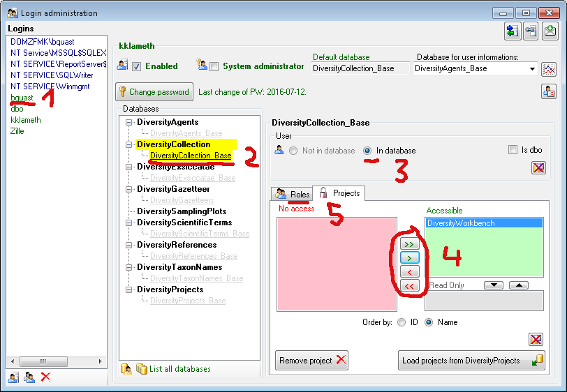The width and height of the screenshot is (567, 392).
Task: Select the Projects tab
Action: pyautogui.click(x=339, y=193)
